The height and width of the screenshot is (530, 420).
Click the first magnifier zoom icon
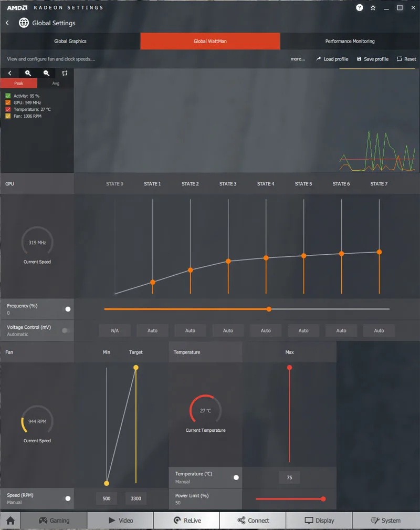tap(28, 73)
